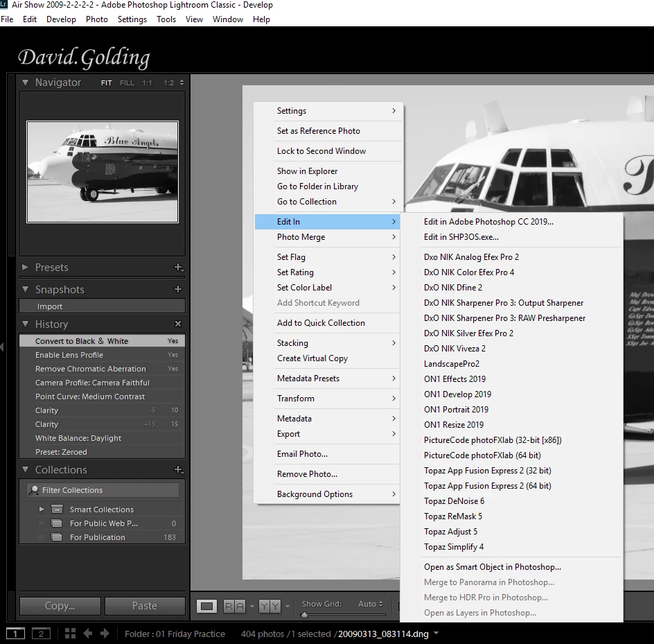Image resolution: width=654 pixels, height=644 pixels.
Task: Select Enable Lens Profile history step
Action: pyautogui.click(x=103, y=355)
